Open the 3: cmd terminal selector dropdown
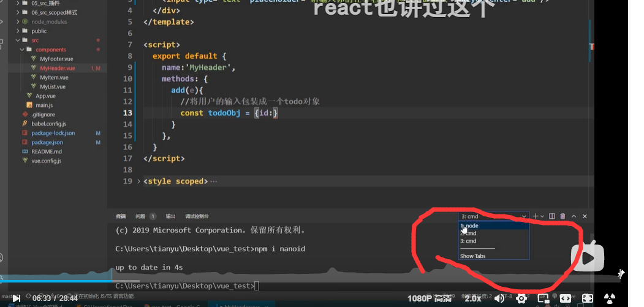The height and width of the screenshot is (307, 644). (493, 216)
